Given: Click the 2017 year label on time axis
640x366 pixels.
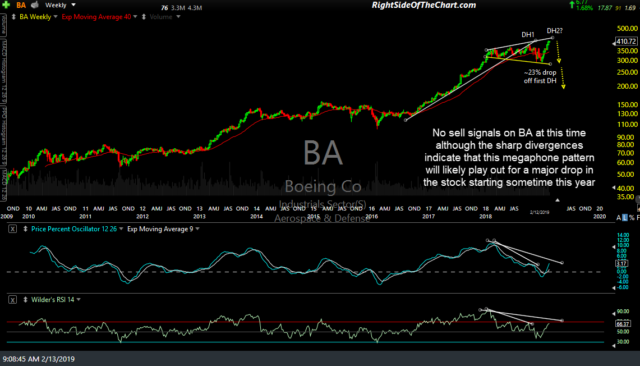Looking at the screenshot, I should pyautogui.click(x=428, y=216).
